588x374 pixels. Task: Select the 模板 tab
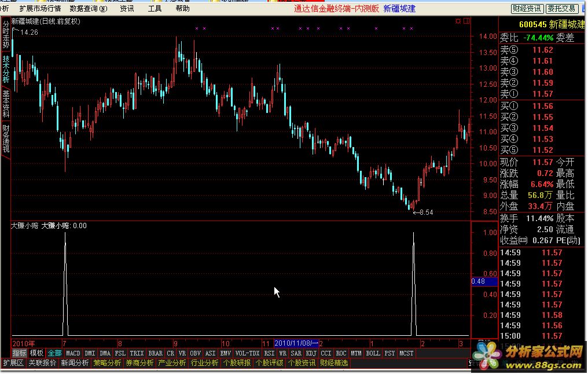coord(37,353)
